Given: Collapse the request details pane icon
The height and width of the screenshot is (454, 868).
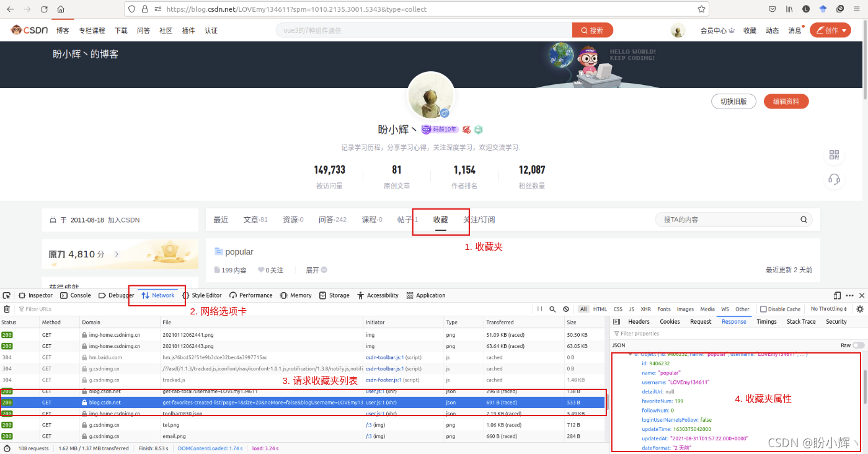Looking at the screenshot, I should point(616,322).
